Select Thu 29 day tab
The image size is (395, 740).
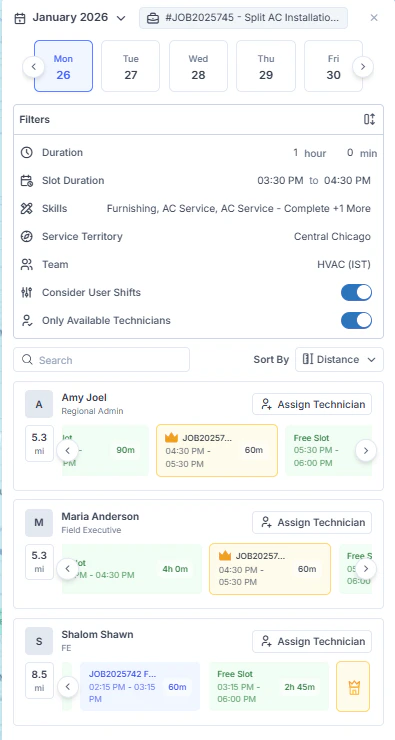tap(266, 66)
